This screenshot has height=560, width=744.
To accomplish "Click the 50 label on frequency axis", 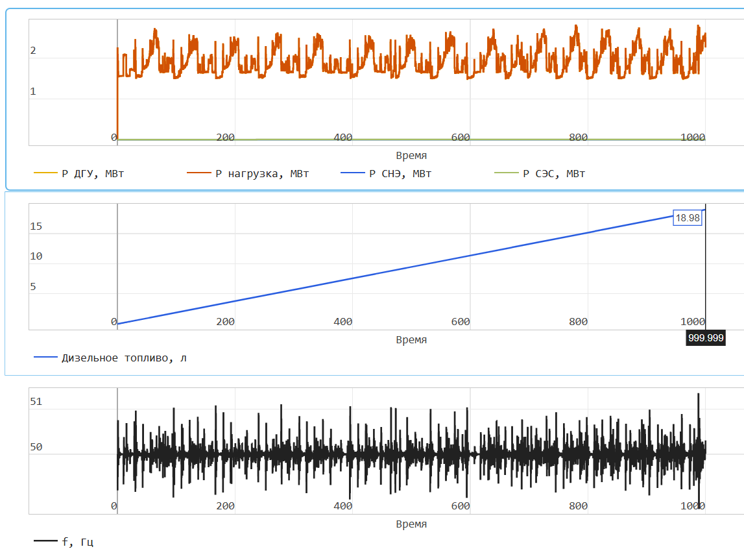I will coord(36,447).
